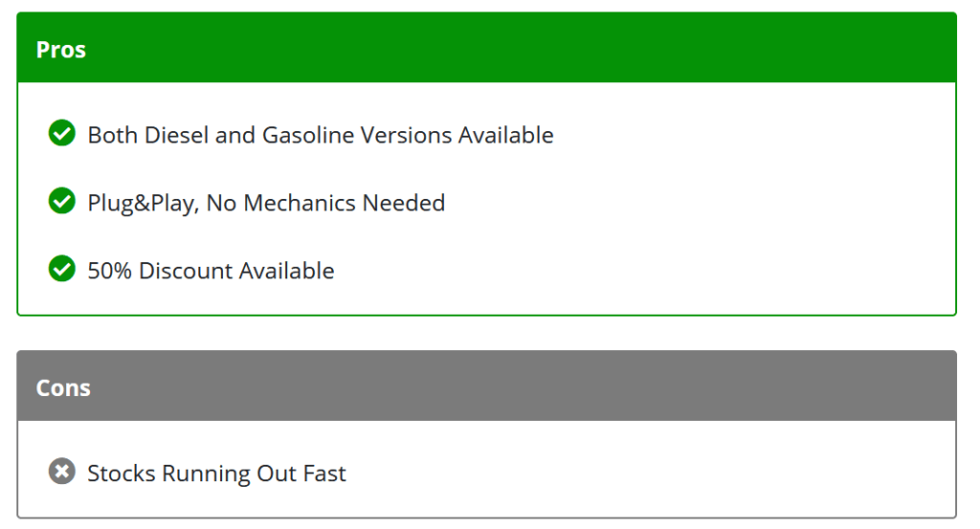Click the gray Cons header bar
Screen dimensions: 980x529
(487, 386)
